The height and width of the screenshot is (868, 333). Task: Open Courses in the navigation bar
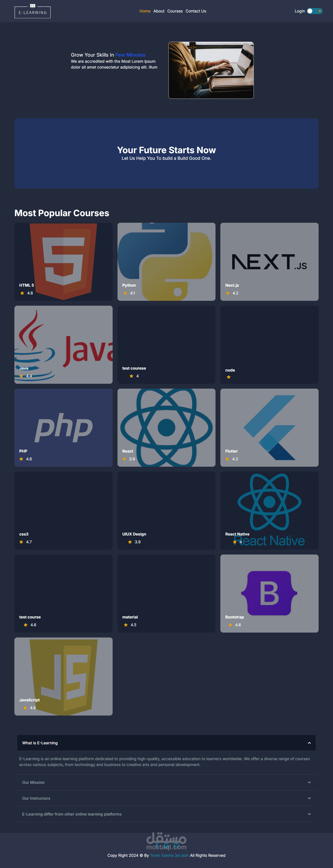point(175,11)
